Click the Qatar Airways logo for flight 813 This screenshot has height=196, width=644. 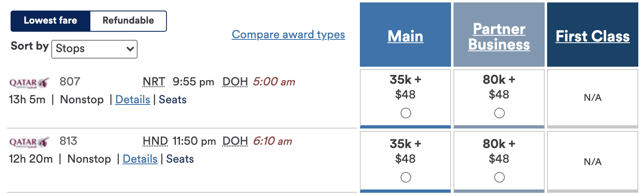(x=29, y=142)
